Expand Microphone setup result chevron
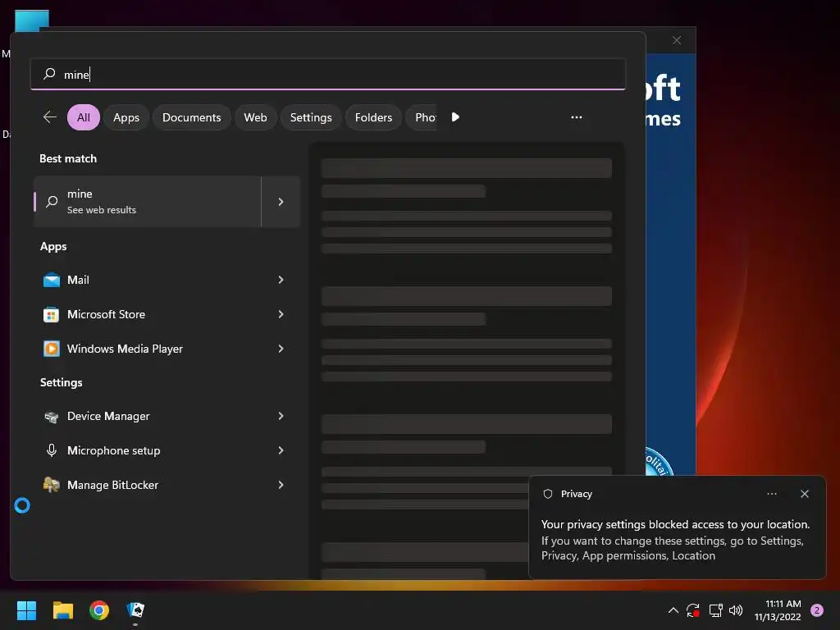 pos(281,450)
